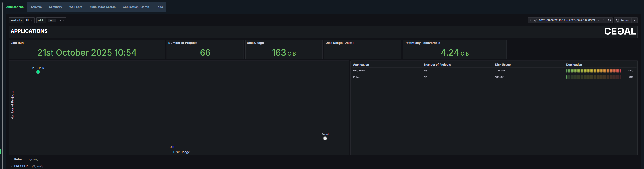The height and width of the screenshot is (169, 644).
Task: Zoom out the time range
Action: pos(610,20)
